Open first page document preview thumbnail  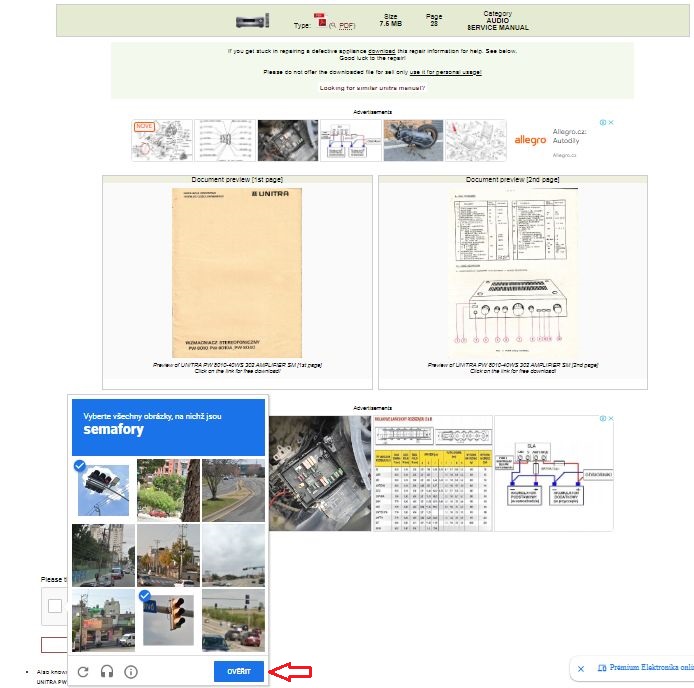(237, 273)
